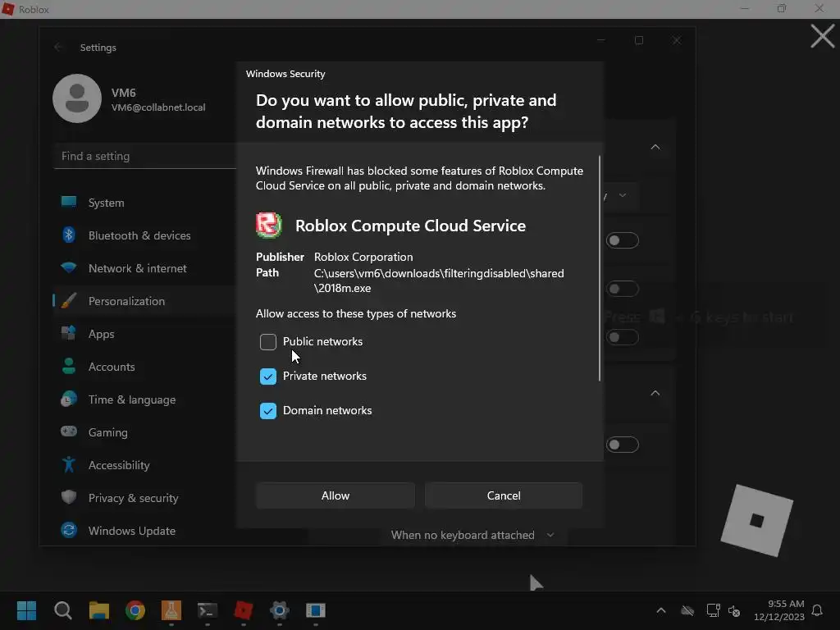The width and height of the screenshot is (840, 630).
Task: Show hidden tray icons chevron
Action: [661, 610]
